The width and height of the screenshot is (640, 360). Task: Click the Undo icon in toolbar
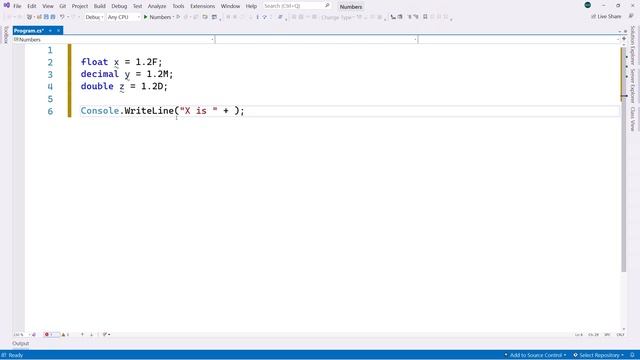(x=62, y=17)
